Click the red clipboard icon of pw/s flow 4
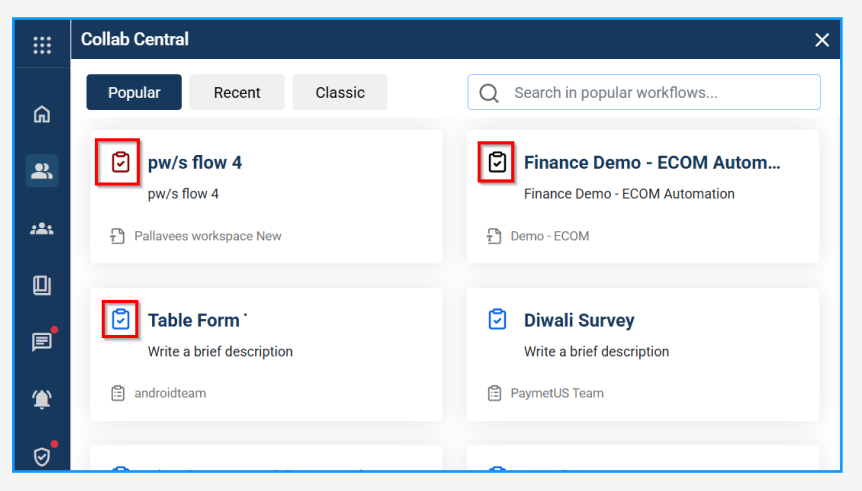The image size is (862, 491). point(121,162)
